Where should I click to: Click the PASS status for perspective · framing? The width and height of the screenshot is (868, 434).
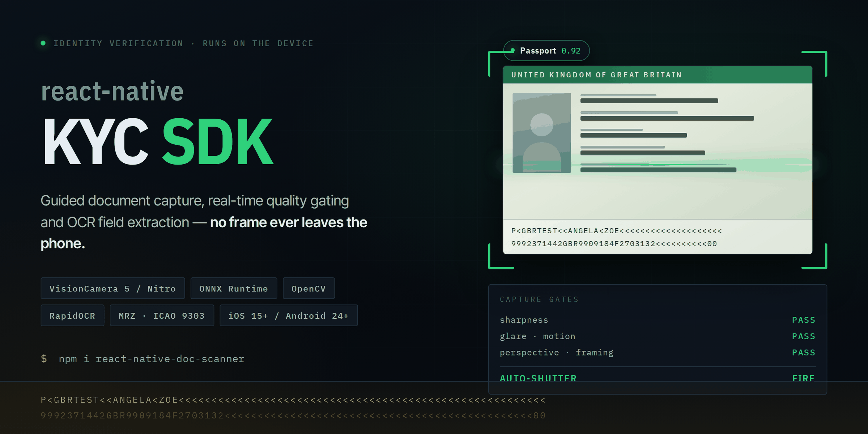804,353
